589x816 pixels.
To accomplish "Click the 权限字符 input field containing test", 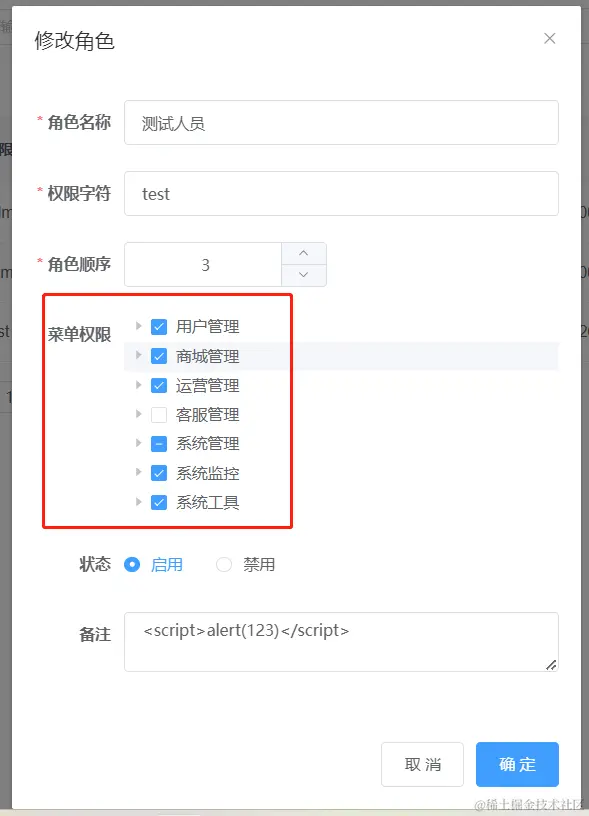I will pos(341,194).
